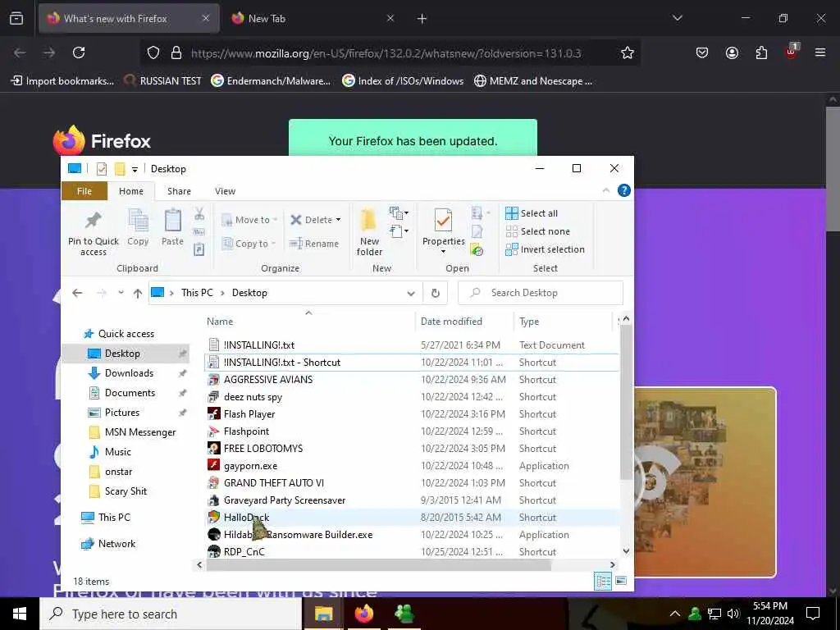Click Invert selection button

[x=545, y=249]
